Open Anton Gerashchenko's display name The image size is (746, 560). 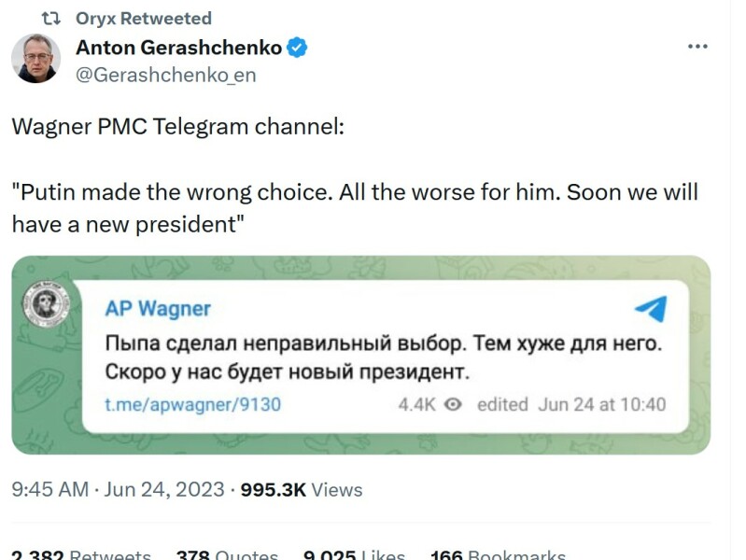(178, 49)
